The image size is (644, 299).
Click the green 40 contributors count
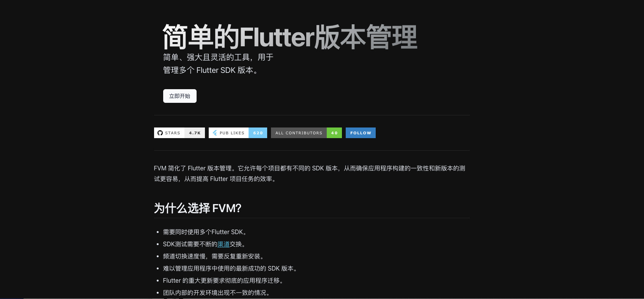coord(334,133)
